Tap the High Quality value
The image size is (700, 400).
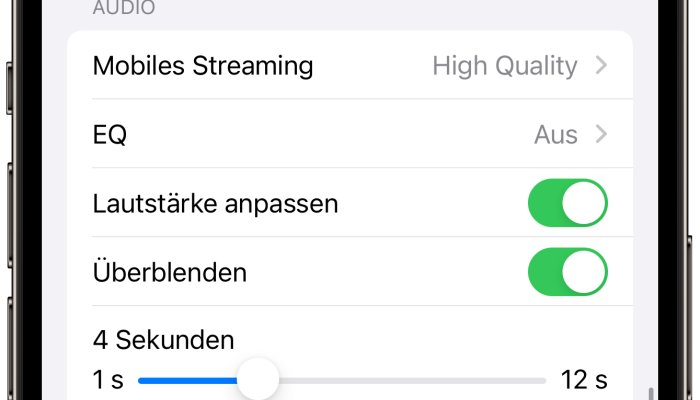[504, 66]
